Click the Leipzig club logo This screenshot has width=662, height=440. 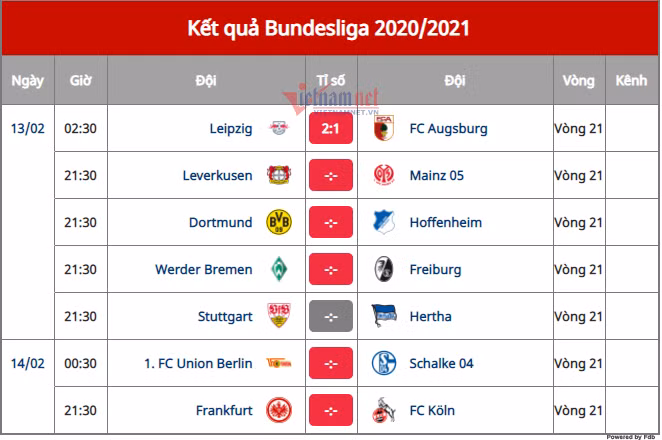(x=279, y=129)
